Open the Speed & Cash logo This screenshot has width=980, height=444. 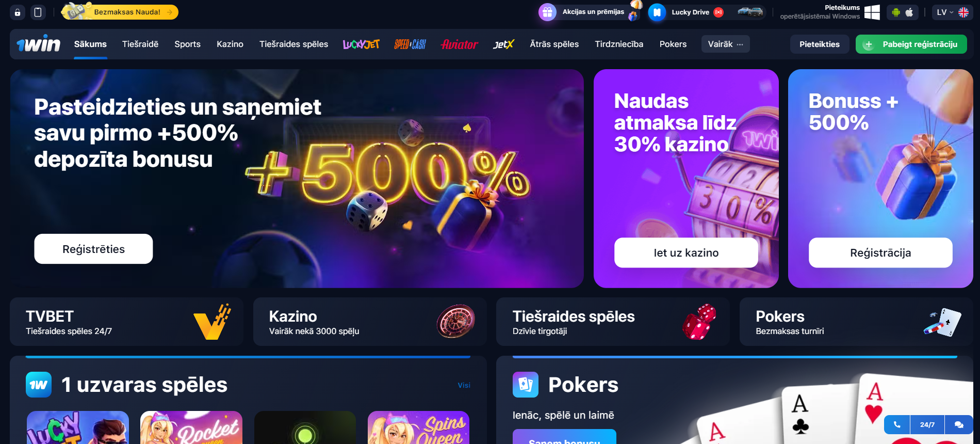[x=410, y=44]
